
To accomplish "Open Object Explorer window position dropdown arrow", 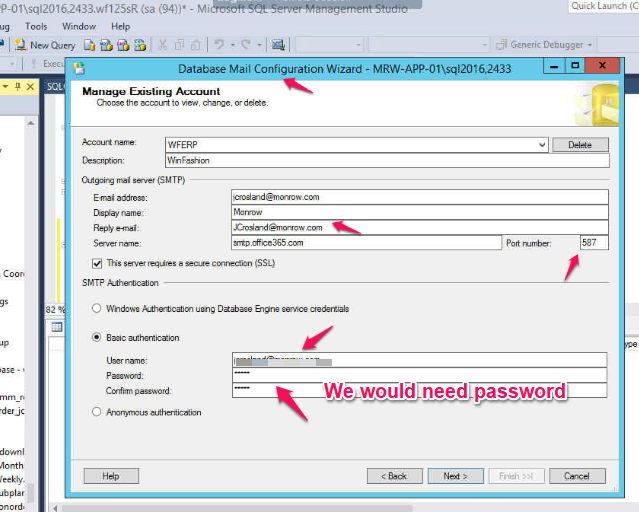I will point(6,86).
